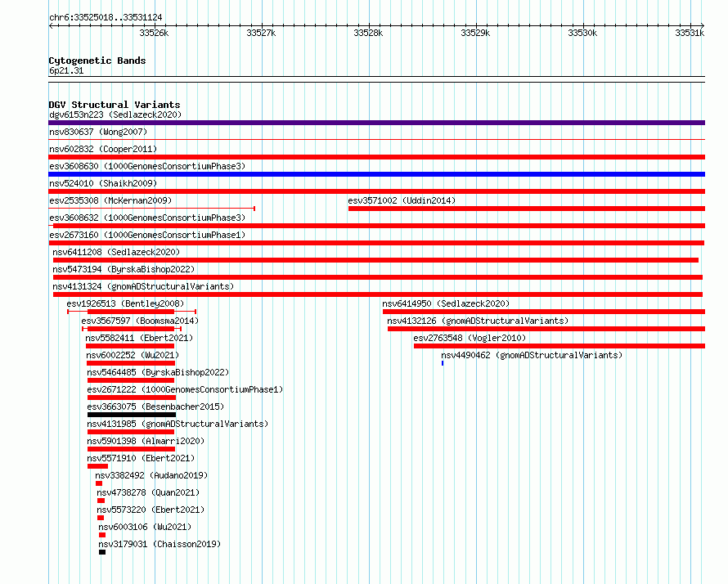
Task: Click the Cytogenetic Bands track title
Action: (x=97, y=61)
